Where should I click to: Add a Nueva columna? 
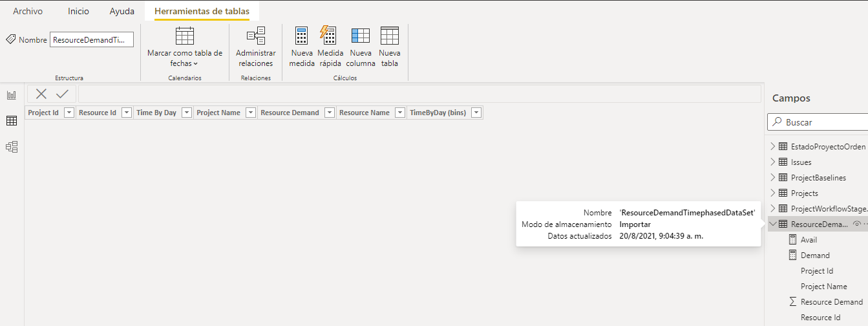tap(361, 47)
